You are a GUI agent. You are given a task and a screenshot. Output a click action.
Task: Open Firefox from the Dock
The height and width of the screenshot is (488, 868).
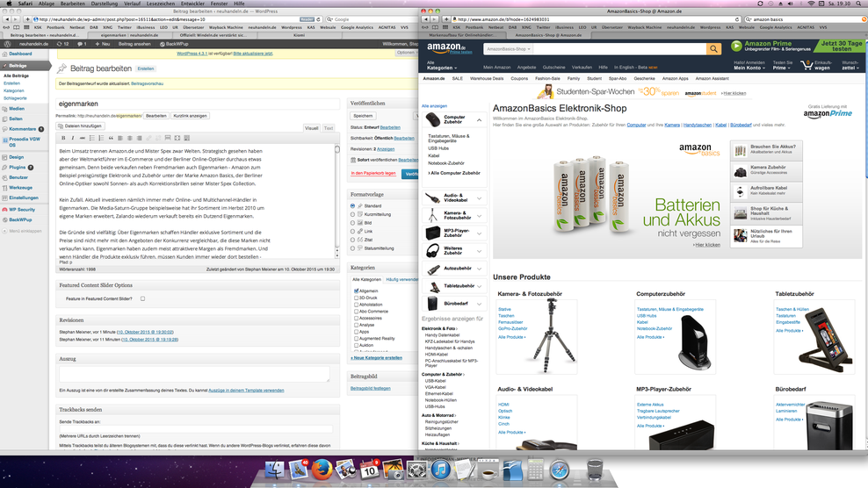(322, 470)
